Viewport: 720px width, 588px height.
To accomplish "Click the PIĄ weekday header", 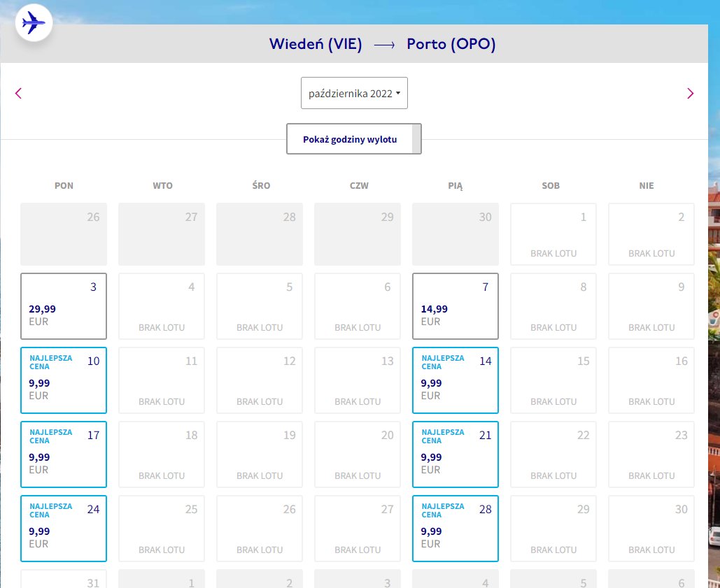I will tap(456, 186).
